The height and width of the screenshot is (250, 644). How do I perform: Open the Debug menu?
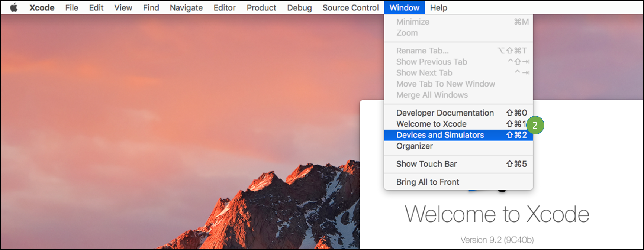299,7
